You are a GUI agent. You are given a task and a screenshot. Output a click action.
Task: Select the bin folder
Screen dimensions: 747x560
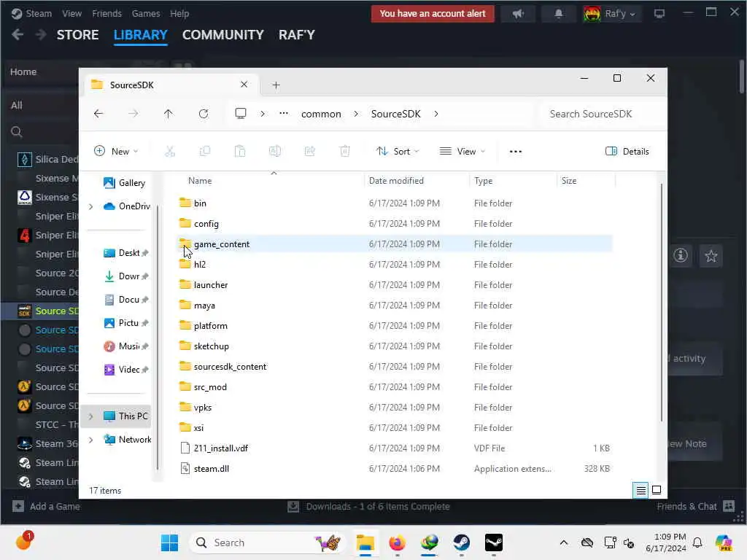pos(200,203)
